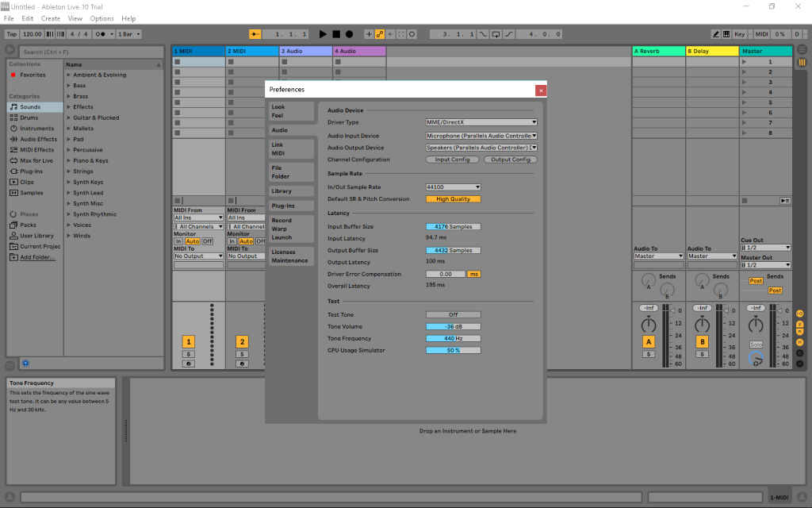Toggle the Automation Arm icon
Image resolution: width=812 pixels, height=508 pixels.
(380, 34)
